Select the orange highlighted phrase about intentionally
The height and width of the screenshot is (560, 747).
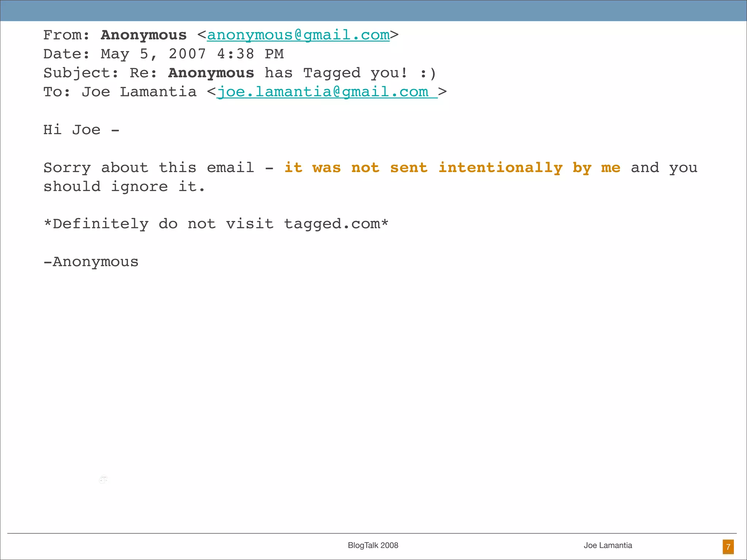pyautogui.click(x=452, y=168)
